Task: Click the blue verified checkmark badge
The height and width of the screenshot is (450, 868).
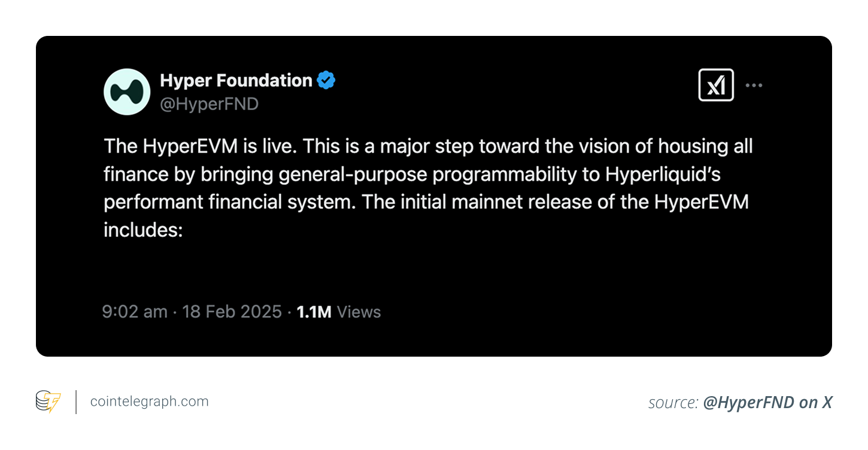Action: click(326, 80)
